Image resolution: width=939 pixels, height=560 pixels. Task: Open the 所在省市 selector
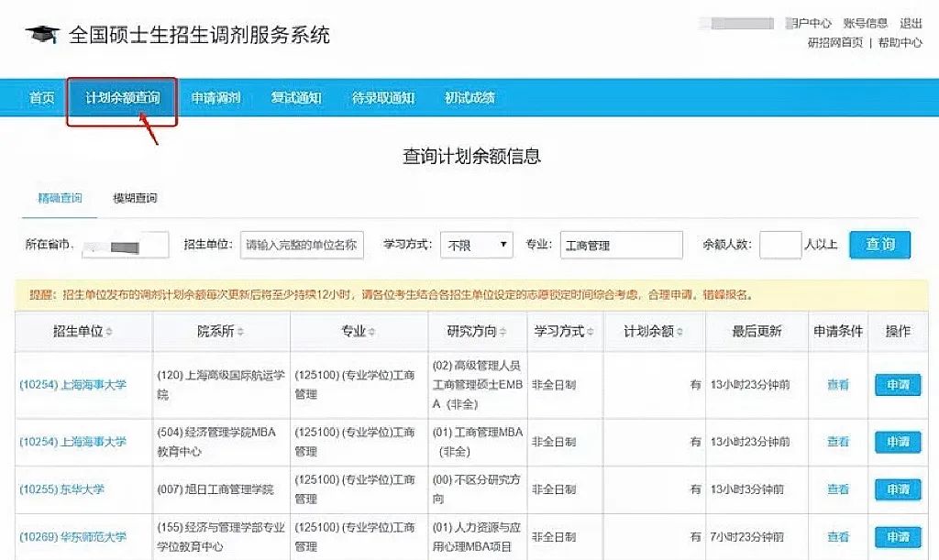click(125, 246)
